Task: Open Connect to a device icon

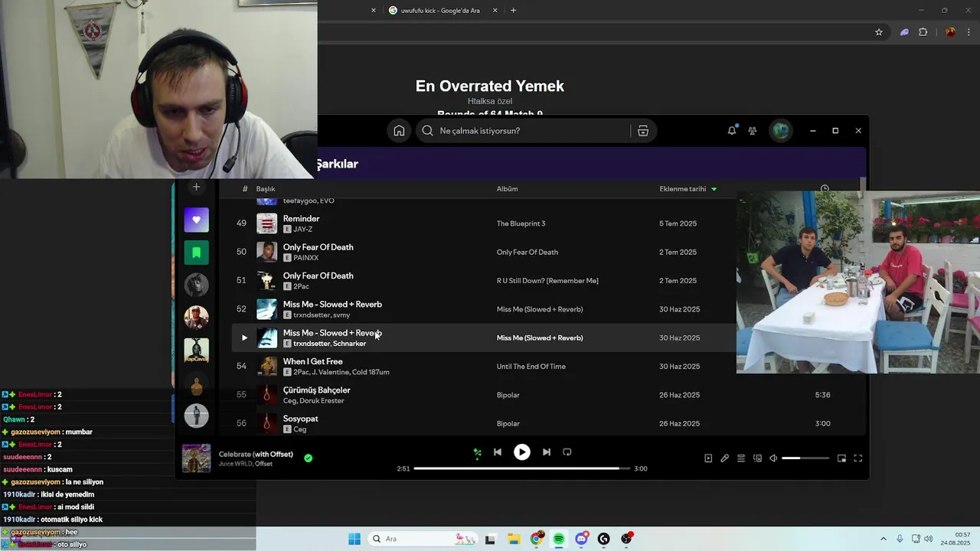Action: pyautogui.click(x=757, y=458)
